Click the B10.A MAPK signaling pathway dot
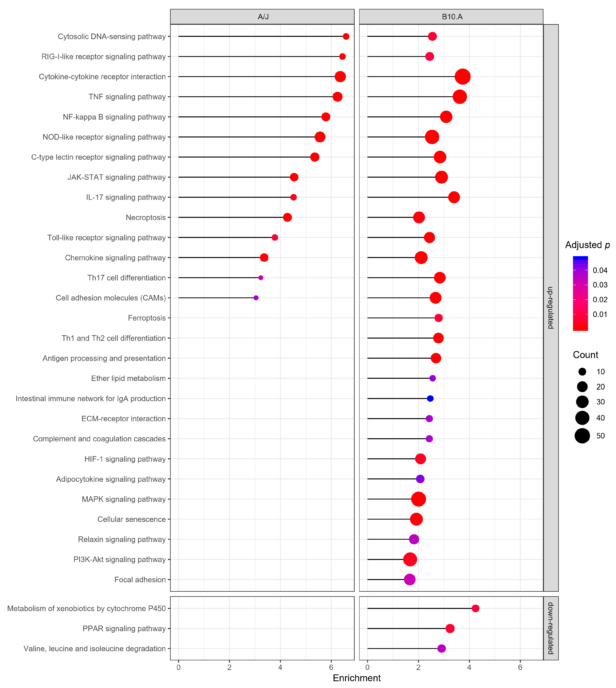This screenshot has height=688, width=616. (x=419, y=499)
